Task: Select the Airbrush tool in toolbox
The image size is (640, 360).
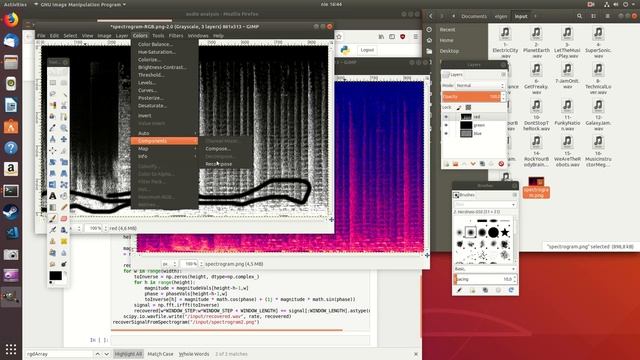Action: coord(53,230)
